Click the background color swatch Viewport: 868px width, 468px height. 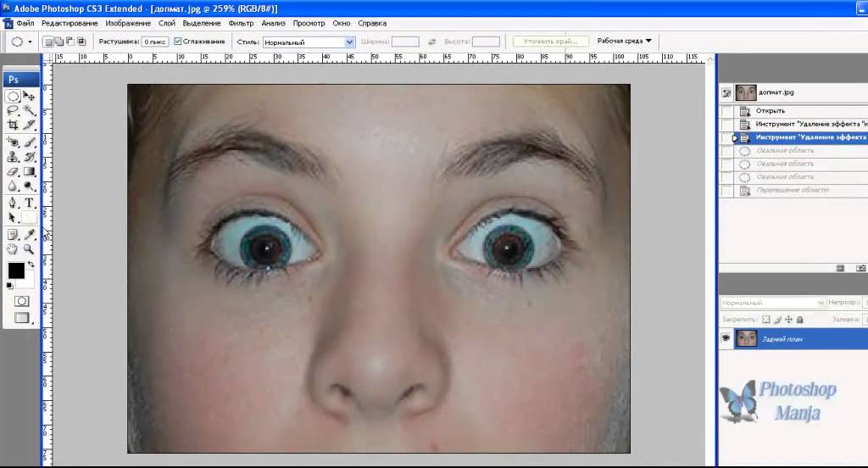click(30, 283)
